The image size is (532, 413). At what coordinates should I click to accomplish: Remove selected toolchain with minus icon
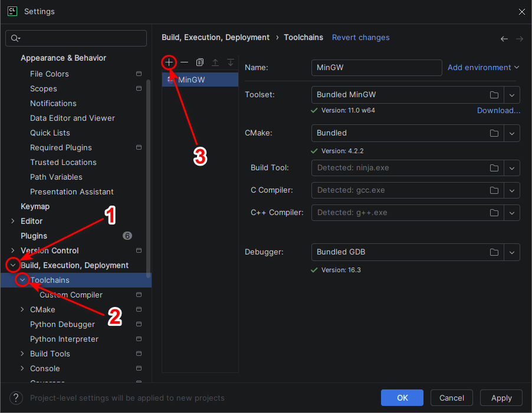tap(184, 62)
